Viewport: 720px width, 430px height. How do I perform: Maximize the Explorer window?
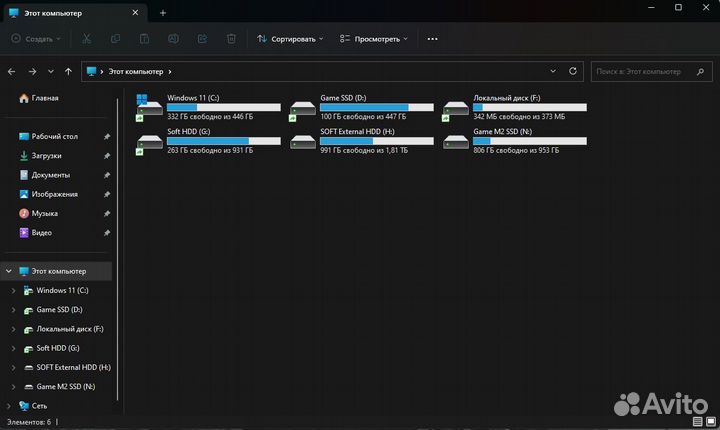click(678, 7)
